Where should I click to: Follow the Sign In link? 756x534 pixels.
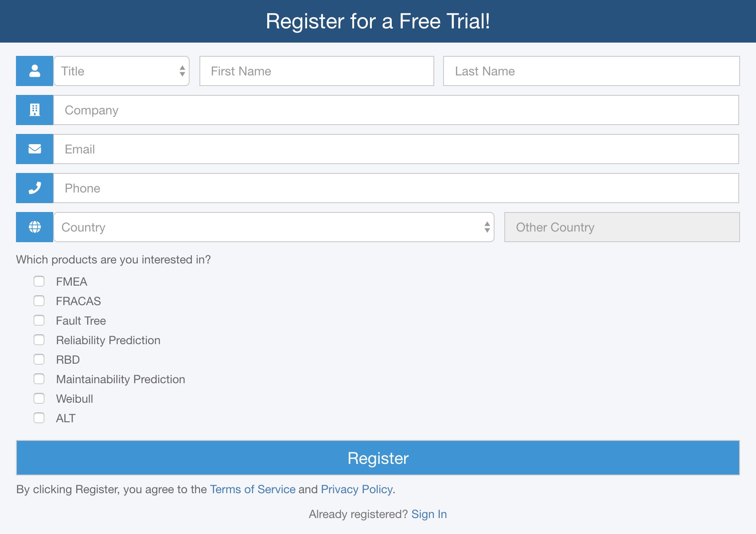pos(429,514)
